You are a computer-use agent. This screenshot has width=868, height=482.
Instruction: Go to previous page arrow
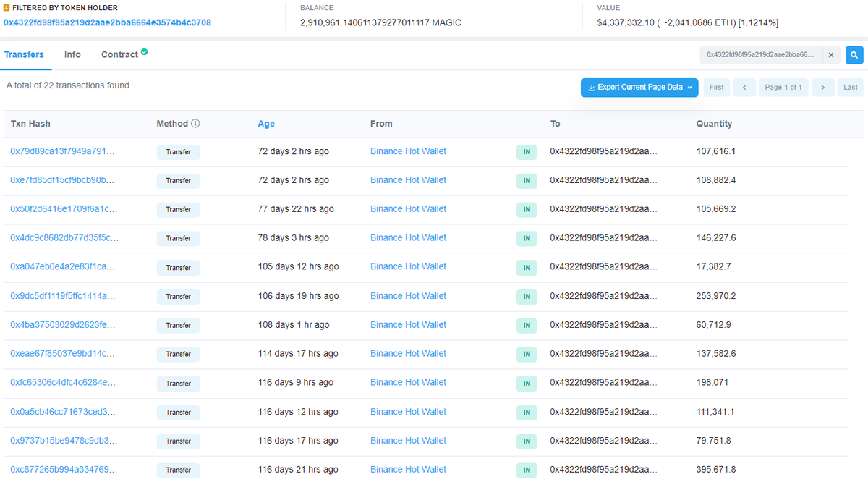coord(744,88)
